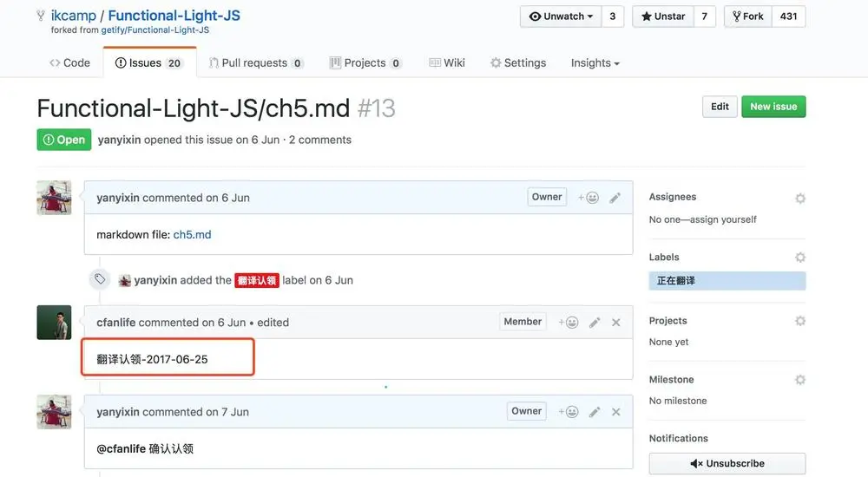Click yanyixin author on 6 Jun comment

[x=118, y=198]
